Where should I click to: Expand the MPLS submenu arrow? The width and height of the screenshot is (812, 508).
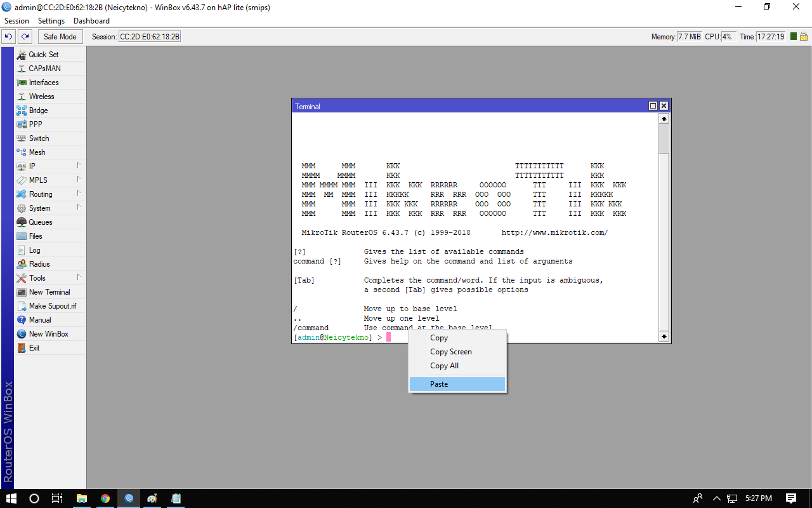pos(79,179)
